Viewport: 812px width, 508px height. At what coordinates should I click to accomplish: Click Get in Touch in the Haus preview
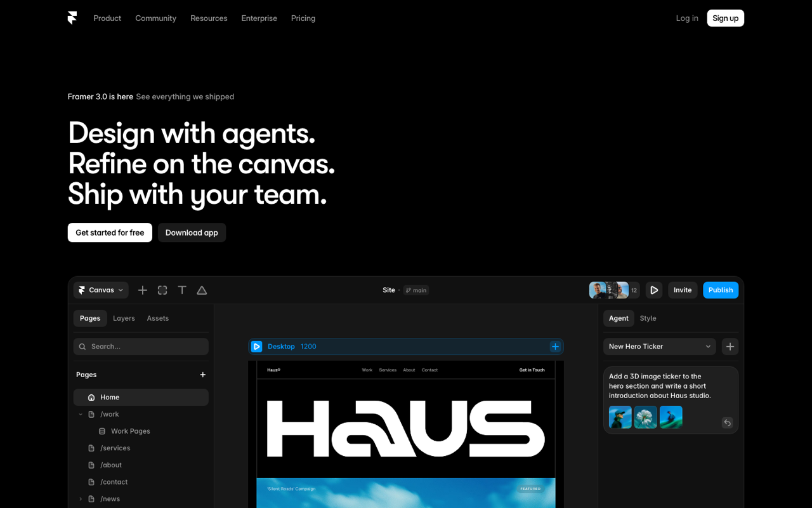click(532, 370)
